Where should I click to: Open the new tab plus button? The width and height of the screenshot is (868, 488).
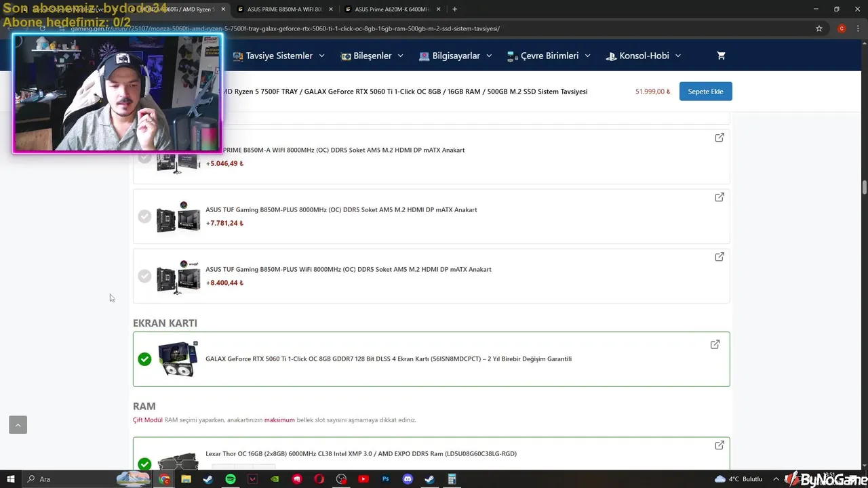point(454,9)
